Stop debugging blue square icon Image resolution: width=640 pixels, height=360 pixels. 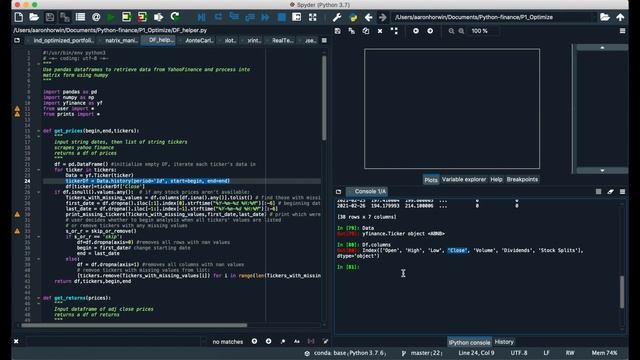tap(282, 17)
